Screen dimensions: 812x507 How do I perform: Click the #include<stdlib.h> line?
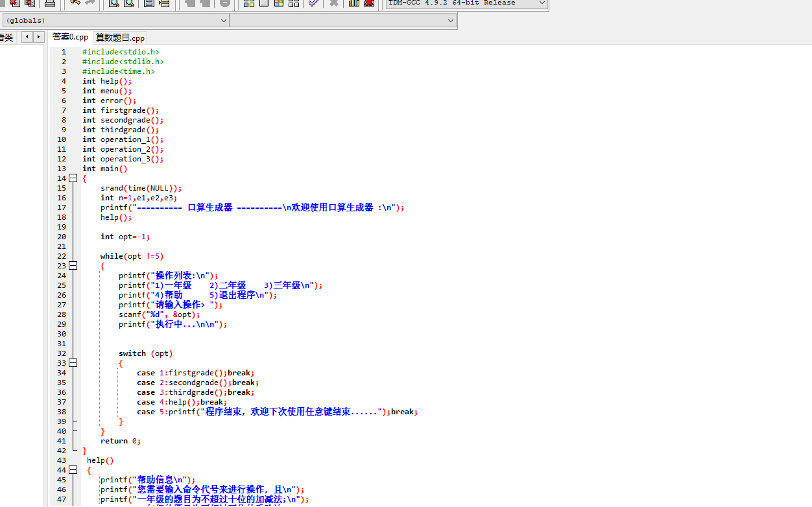[123, 62]
